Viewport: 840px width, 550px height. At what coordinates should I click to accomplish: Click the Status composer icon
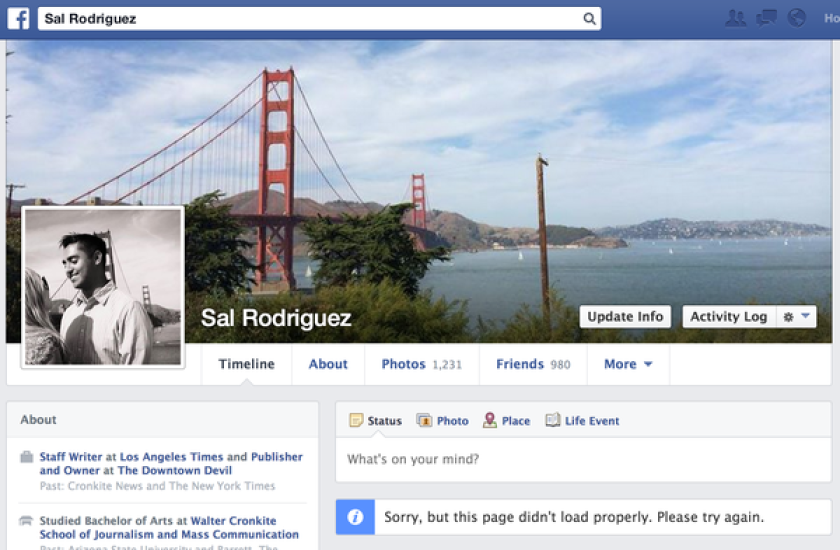[x=356, y=420]
